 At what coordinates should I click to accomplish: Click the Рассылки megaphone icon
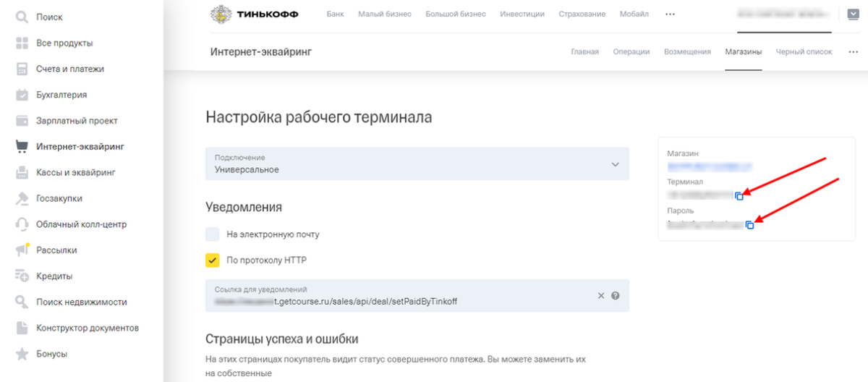22,250
